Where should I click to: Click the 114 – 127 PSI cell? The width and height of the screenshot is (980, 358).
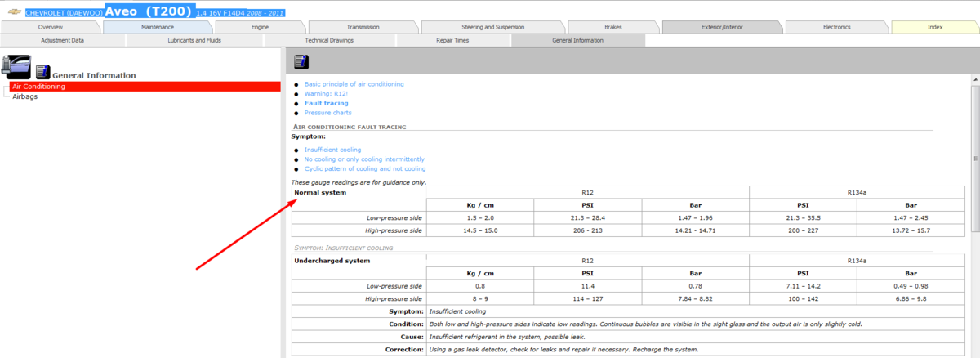pos(588,299)
